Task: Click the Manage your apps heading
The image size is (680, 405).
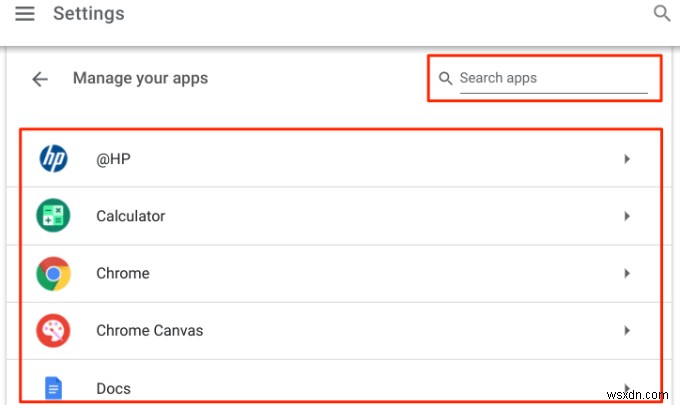Action: [x=141, y=78]
